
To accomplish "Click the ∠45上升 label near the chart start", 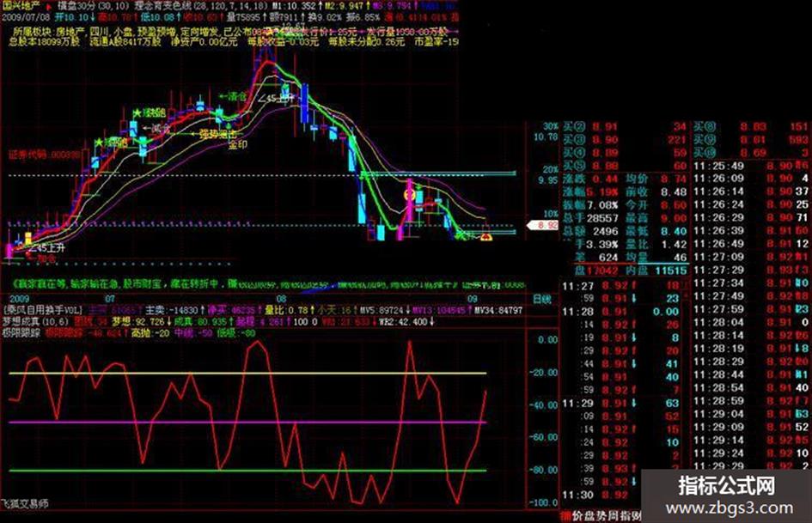I will (x=46, y=248).
